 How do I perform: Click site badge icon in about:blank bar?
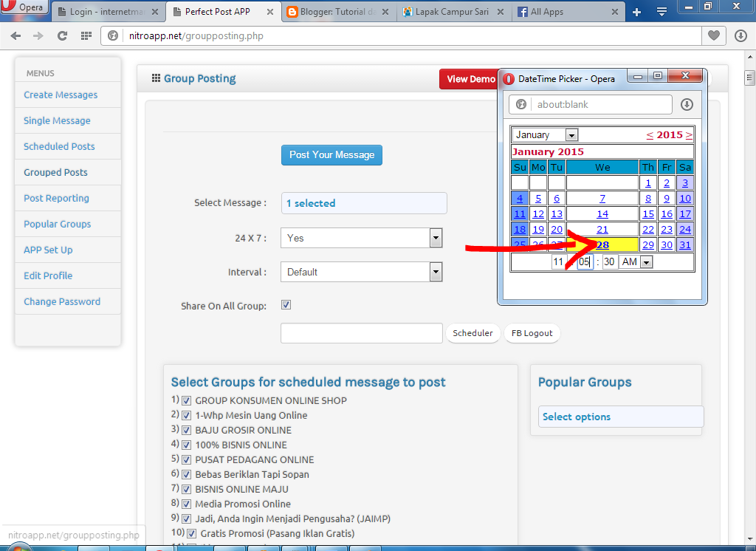pos(520,104)
